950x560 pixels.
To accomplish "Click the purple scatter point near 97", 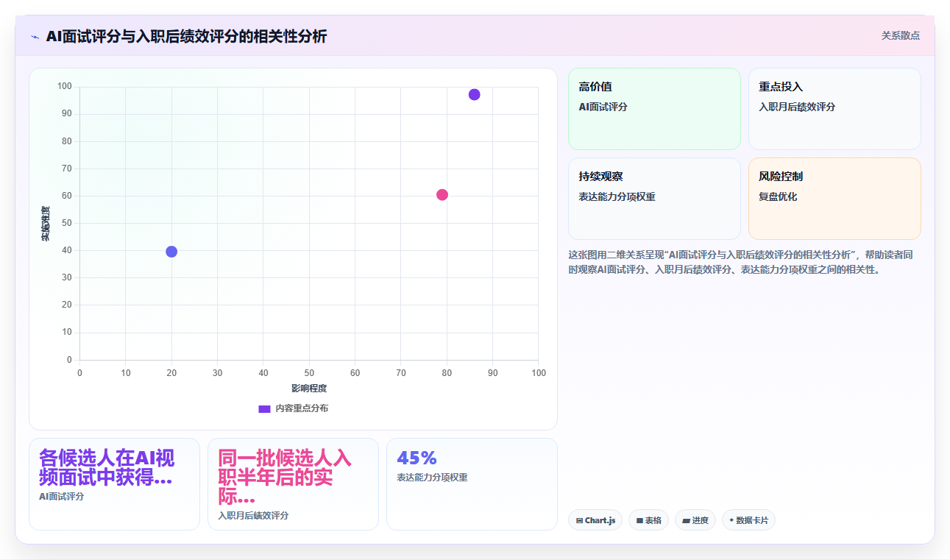I will click(474, 94).
